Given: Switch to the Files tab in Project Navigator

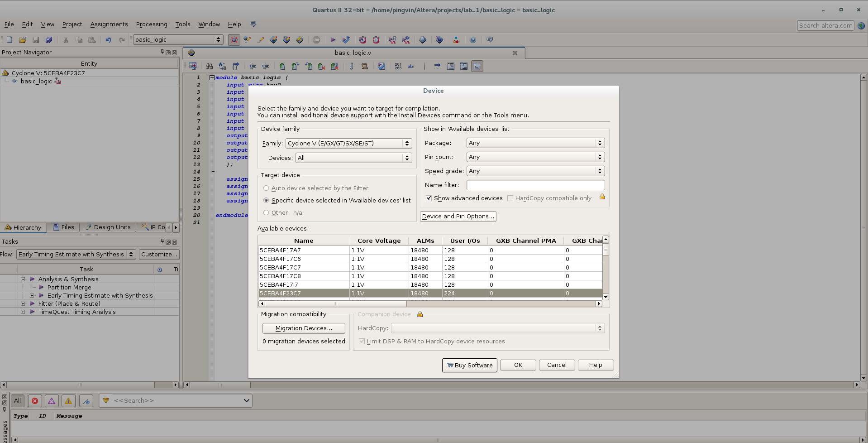Looking at the screenshot, I should (x=63, y=227).
